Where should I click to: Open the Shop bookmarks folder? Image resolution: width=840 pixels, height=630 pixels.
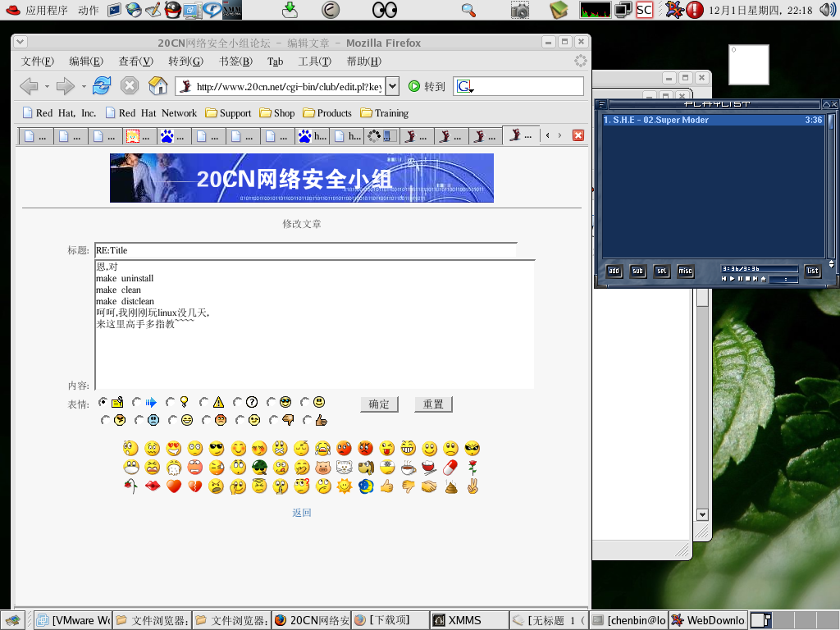click(x=277, y=113)
